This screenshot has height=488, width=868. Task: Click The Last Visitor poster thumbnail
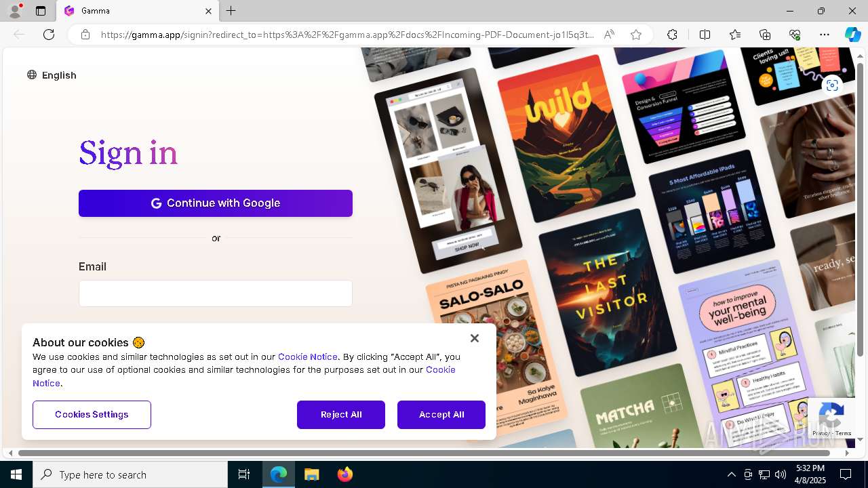(x=608, y=293)
